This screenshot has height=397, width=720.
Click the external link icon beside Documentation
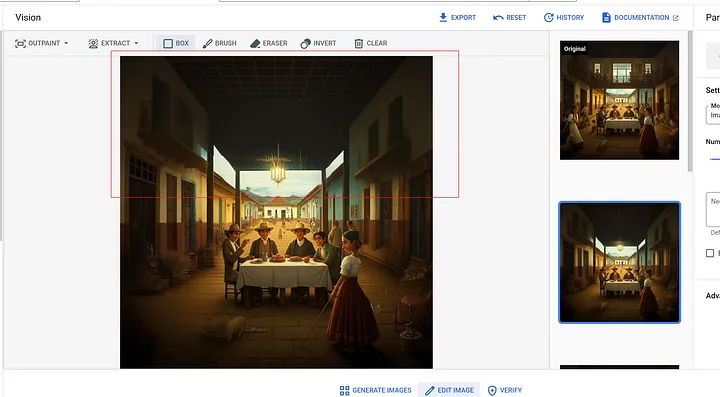pos(675,18)
